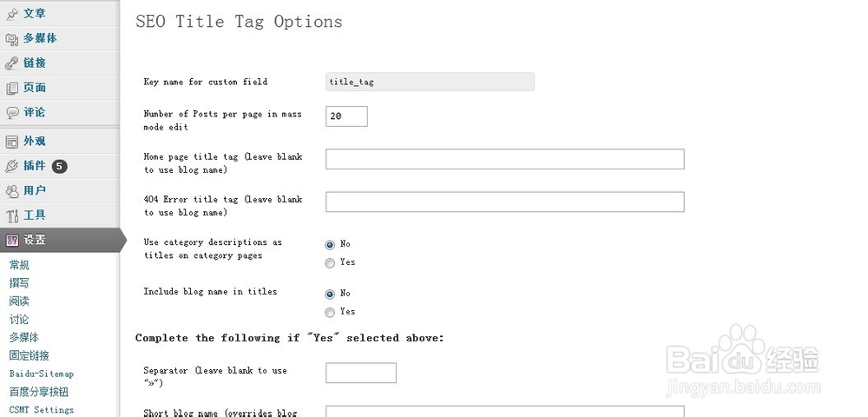Open the 工具 tools icon
Screen dimensions: 868x417
point(11,215)
